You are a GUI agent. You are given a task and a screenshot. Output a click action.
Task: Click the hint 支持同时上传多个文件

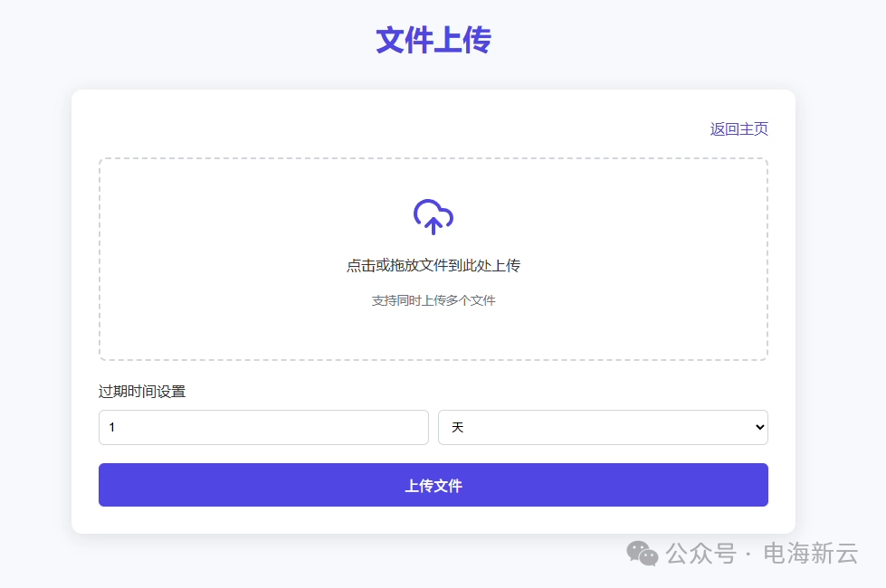tap(433, 299)
